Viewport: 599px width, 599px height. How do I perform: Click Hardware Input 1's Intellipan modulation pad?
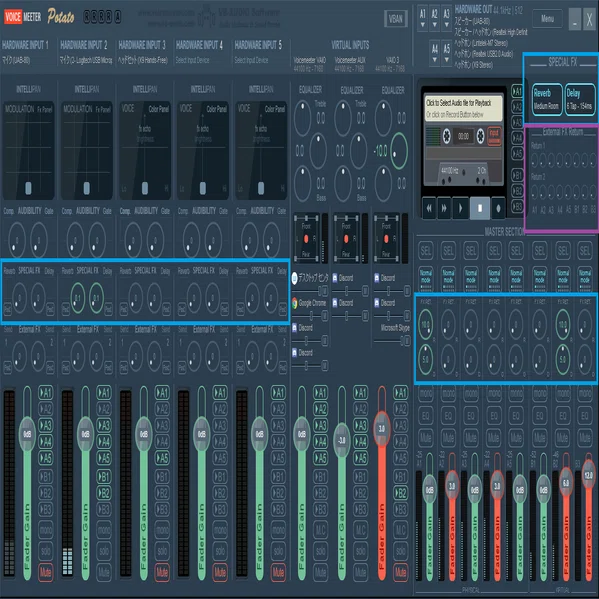pos(28,151)
